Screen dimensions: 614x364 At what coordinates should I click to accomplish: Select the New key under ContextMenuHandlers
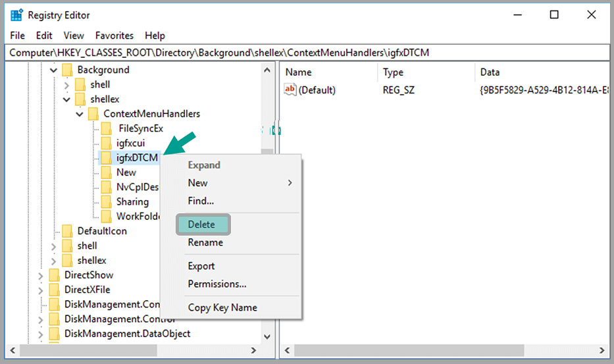click(x=126, y=172)
